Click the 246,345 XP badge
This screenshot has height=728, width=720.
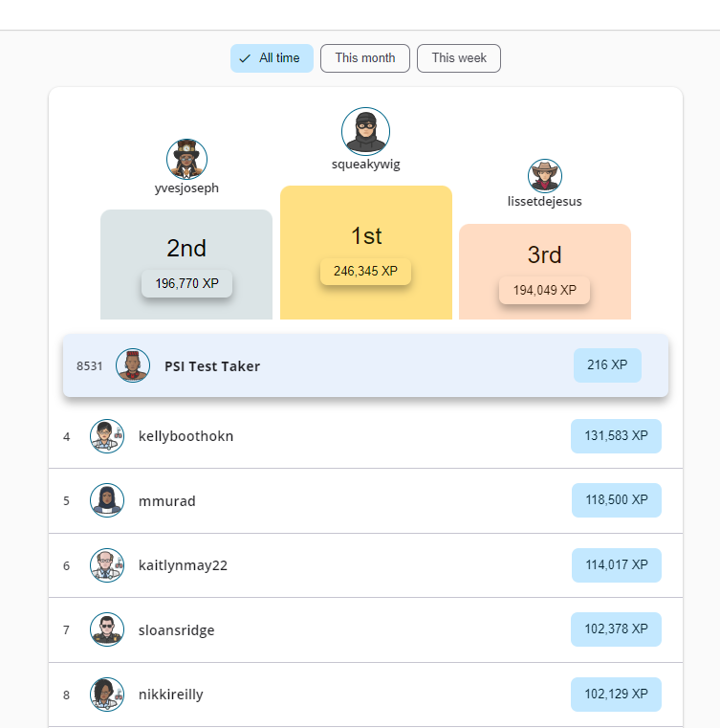(x=365, y=272)
